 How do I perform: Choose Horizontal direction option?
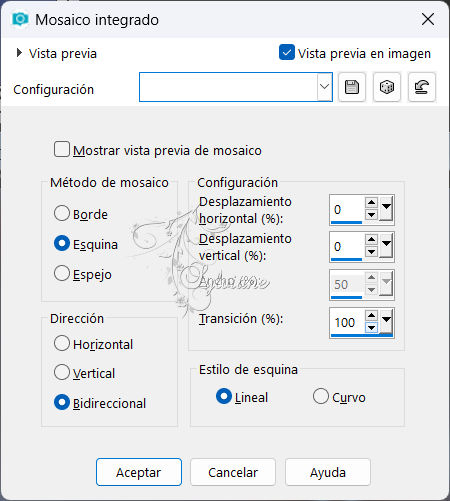[62, 343]
